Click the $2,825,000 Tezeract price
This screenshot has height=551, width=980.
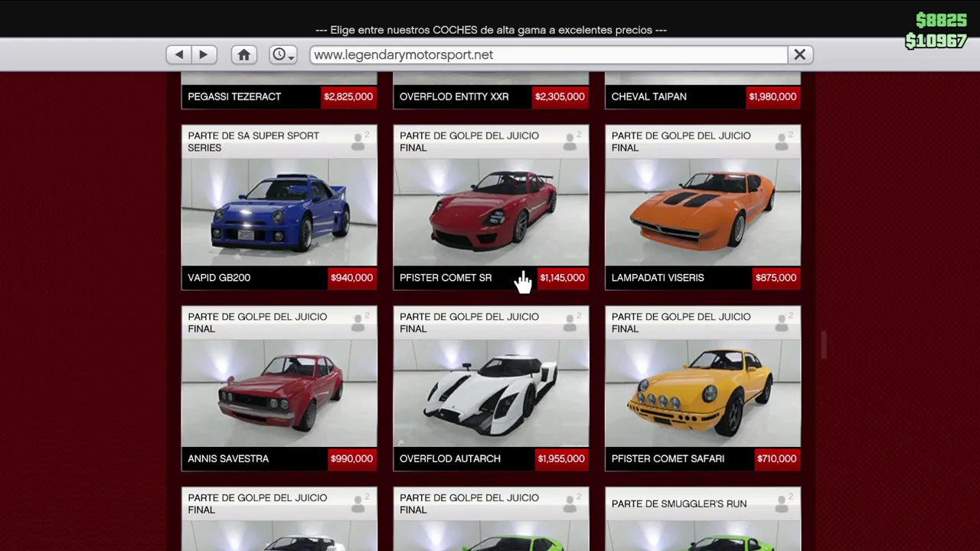tap(348, 96)
